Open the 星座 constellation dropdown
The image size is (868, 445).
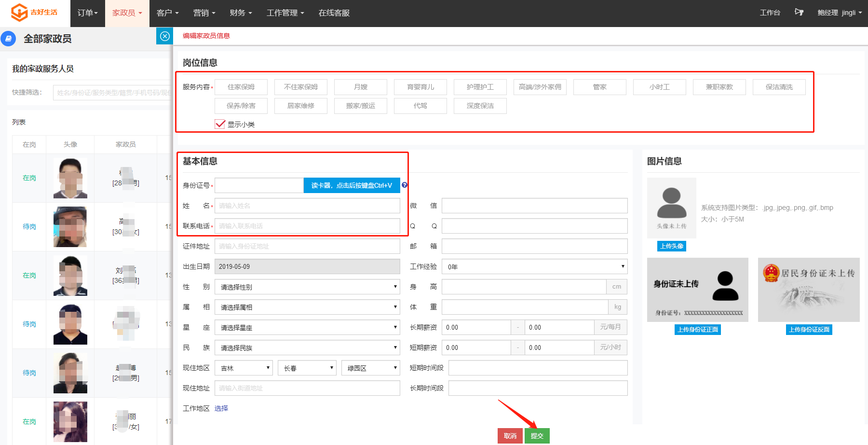[307, 327]
